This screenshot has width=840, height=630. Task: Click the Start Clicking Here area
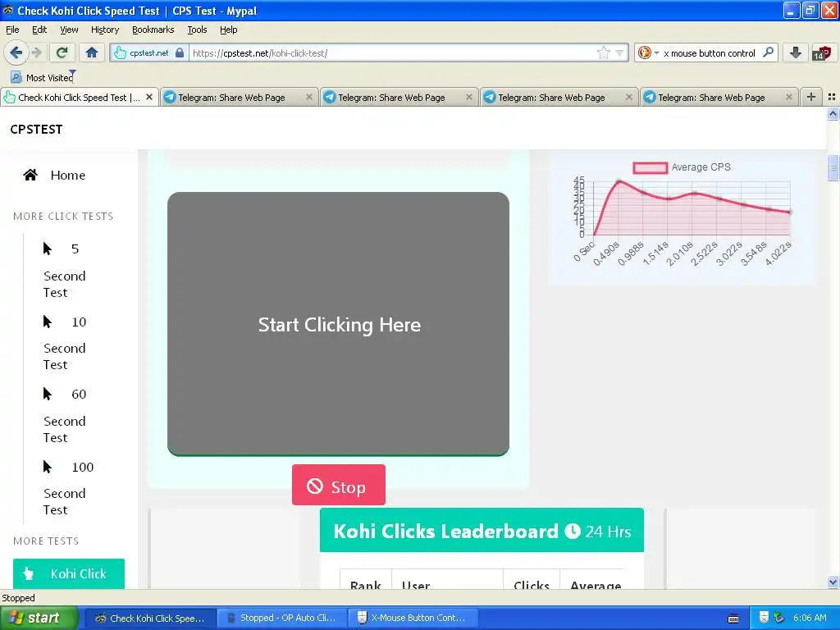coord(338,324)
